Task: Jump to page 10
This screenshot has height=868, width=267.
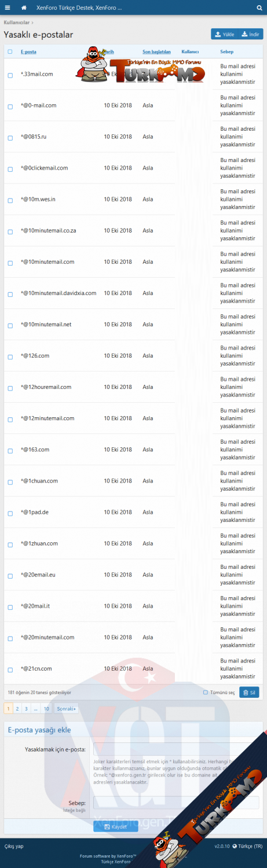Action: point(46,708)
